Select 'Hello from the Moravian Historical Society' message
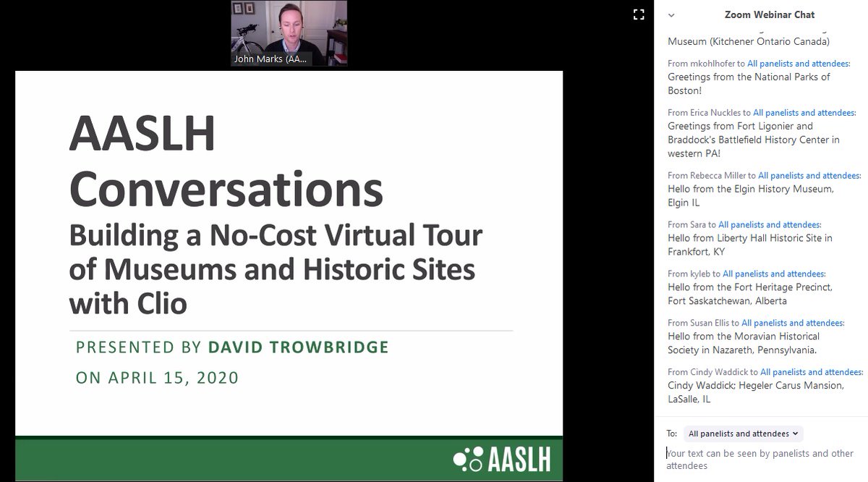This screenshot has width=868, height=482. [744, 343]
